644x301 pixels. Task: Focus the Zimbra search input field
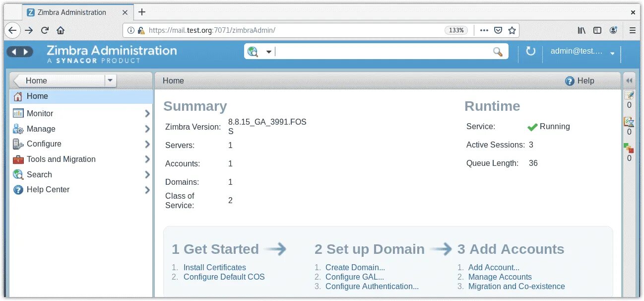click(382, 52)
